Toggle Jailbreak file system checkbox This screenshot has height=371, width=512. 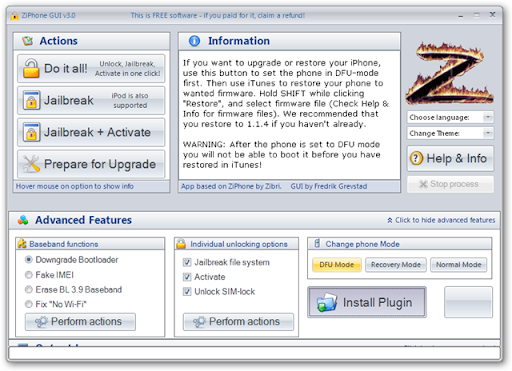pyautogui.click(x=187, y=262)
